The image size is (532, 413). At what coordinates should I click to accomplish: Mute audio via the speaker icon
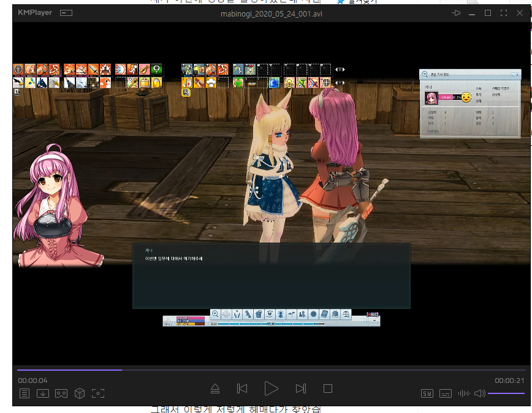[x=480, y=393]
